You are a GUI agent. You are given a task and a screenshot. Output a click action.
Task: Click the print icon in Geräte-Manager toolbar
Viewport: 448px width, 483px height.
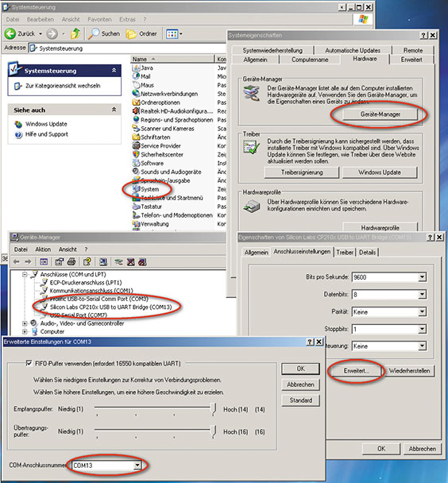tap(71, 262)
